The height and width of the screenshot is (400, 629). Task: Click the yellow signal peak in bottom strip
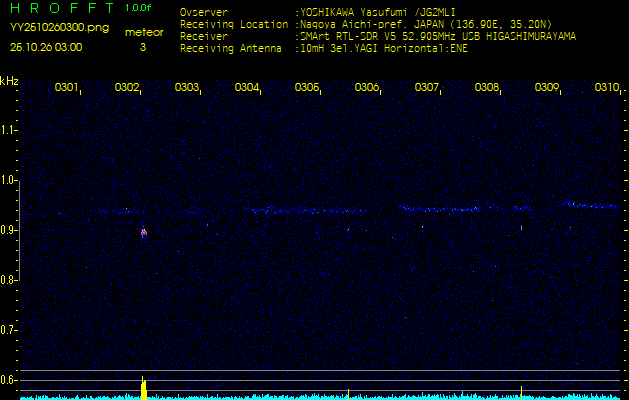(143, 388)
